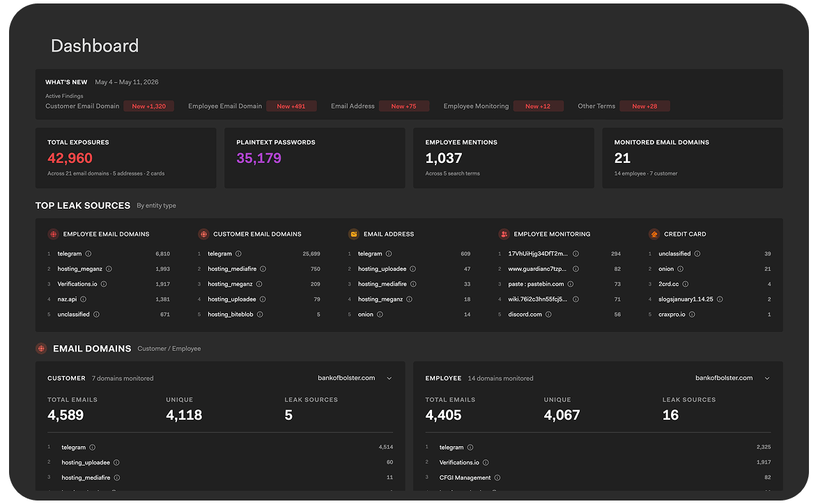This screenshot has height=504, width=818.
Task: Show info for craxpro.io leak source
Action: [x=692, y=314]
